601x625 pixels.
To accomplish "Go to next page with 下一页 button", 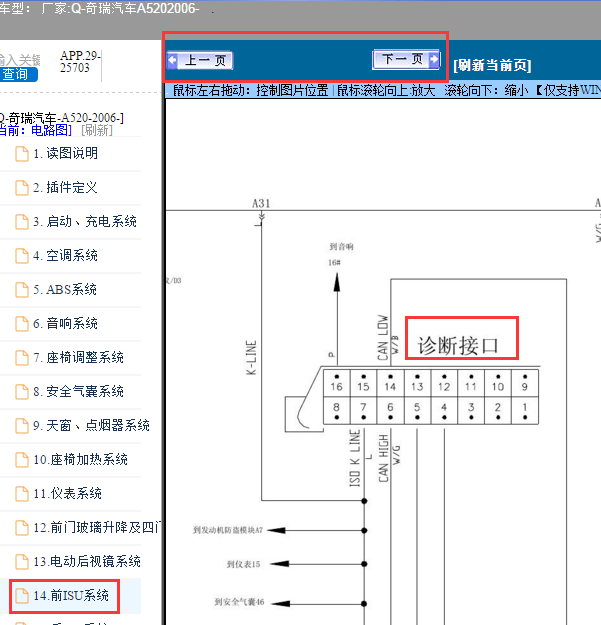I will click(406, 59).
